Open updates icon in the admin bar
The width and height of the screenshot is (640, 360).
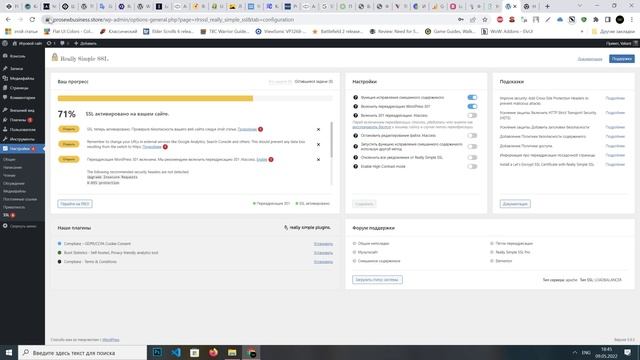click(51, 43)
